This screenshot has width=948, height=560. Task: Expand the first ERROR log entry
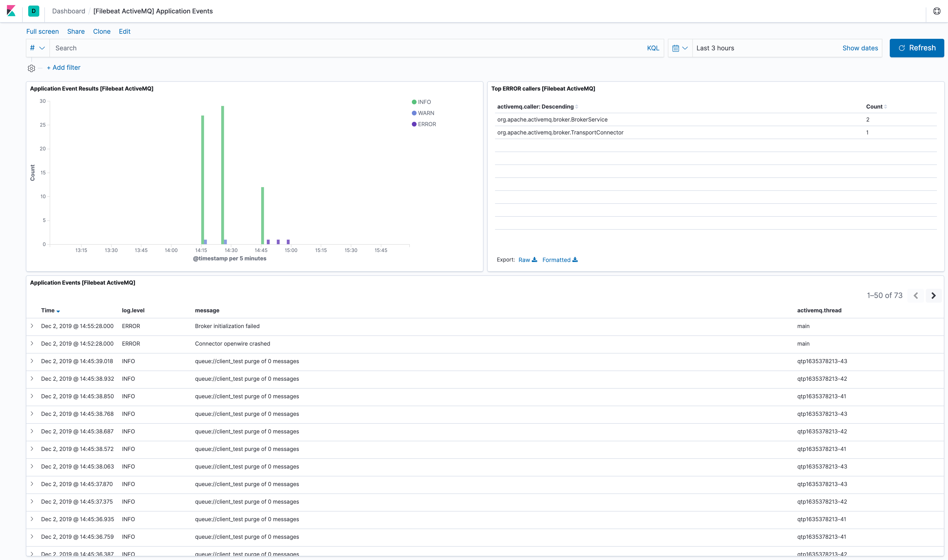point(32,326)
